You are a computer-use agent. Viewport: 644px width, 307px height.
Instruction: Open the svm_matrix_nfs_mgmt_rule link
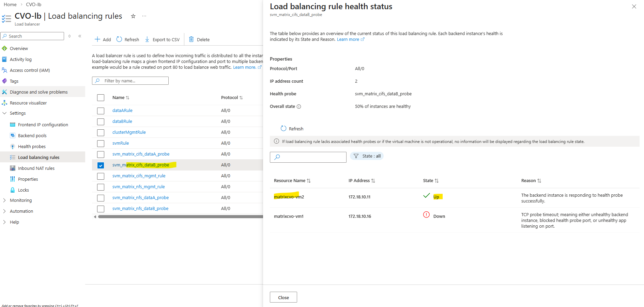coord(138,187)
